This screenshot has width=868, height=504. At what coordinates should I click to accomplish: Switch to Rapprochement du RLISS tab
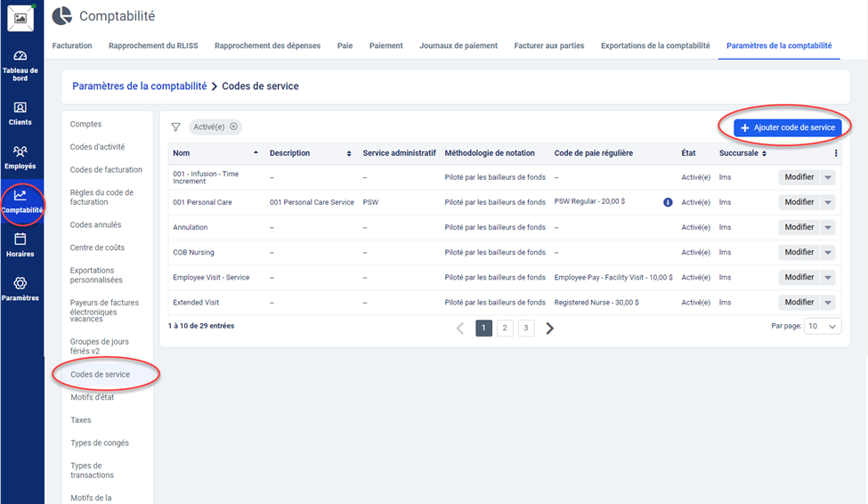153,45
